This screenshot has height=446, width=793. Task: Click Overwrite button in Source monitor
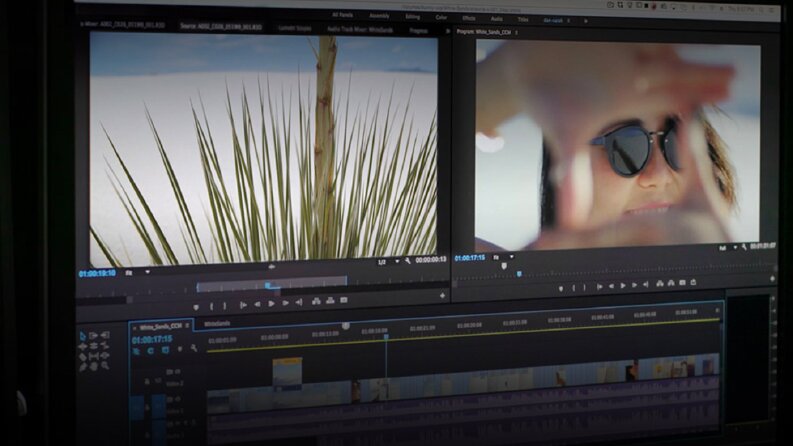[x=330, y=301]
